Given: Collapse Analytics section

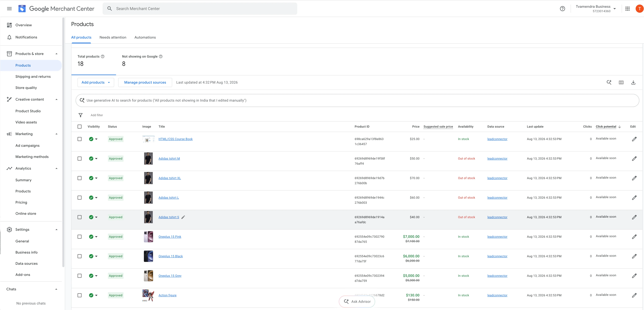Looking at the screenshot, I should pos(56,169).
